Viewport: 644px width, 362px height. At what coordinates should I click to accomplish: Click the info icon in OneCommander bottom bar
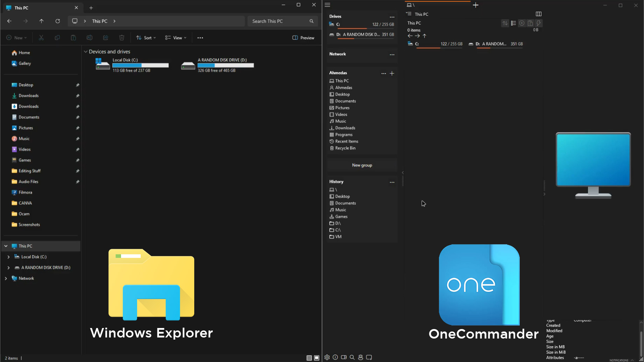(335, 357)
